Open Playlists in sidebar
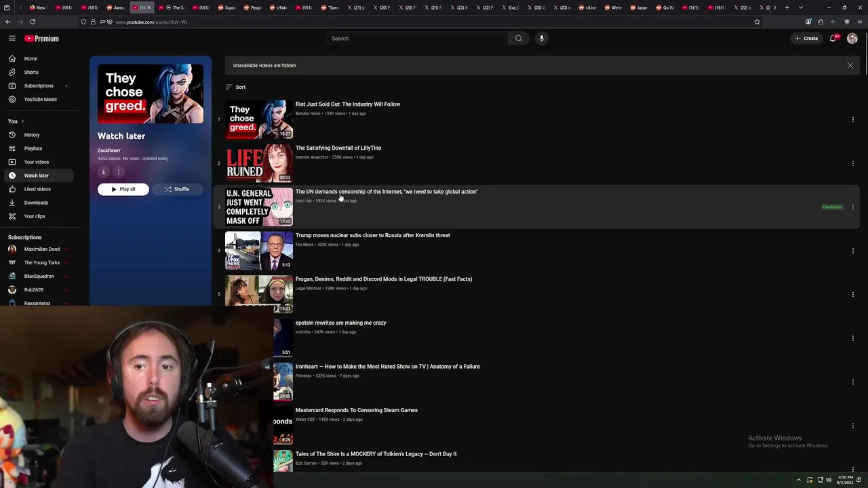The height and width of the screenshot is (488, 868). [x=37, y=148]
